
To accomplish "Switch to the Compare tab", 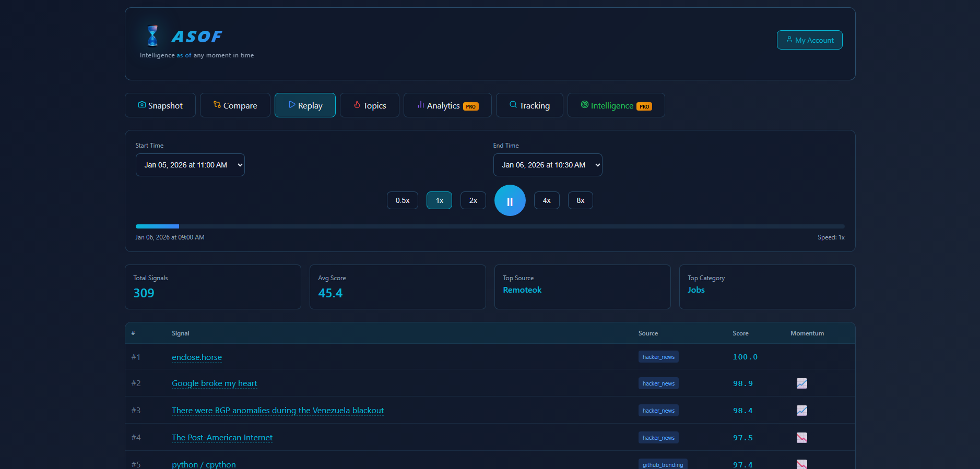I will (235, 105).
